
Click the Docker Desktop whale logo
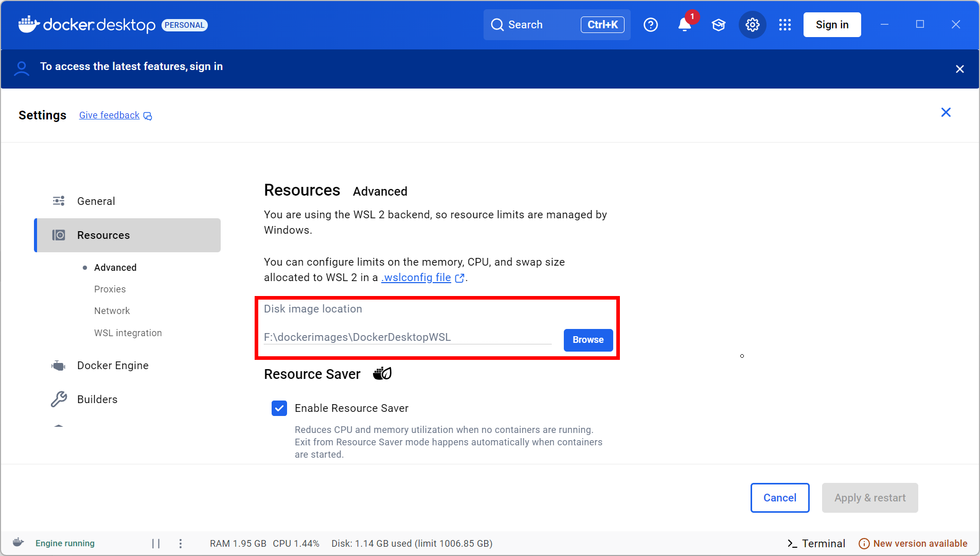click(x=29, y=24)
